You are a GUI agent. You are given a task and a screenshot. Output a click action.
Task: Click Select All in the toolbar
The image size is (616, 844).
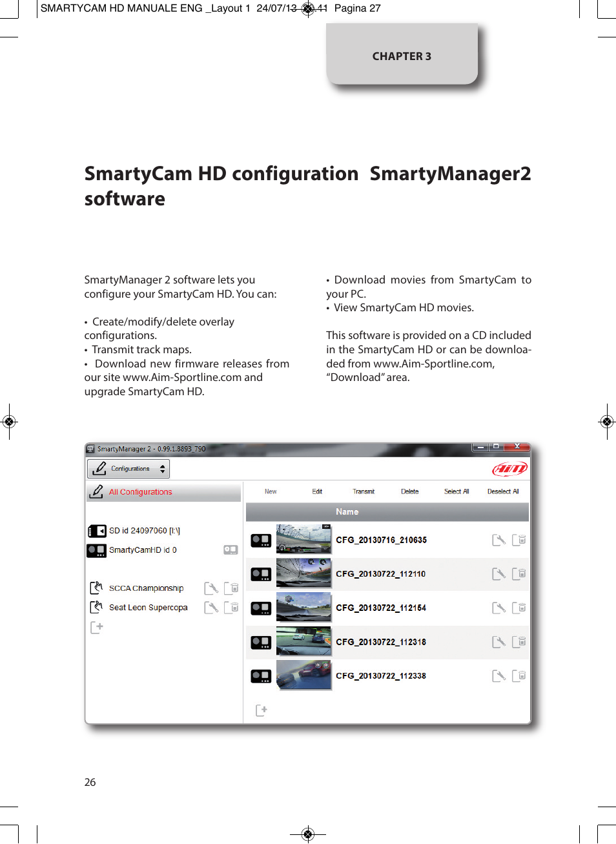click(x=457, y=491)
